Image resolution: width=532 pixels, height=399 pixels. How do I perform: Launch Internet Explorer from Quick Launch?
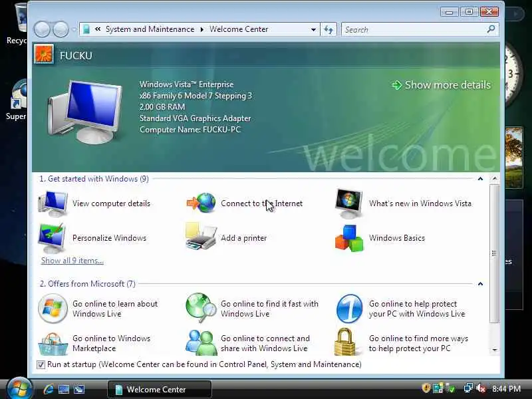tap(49, 389)
